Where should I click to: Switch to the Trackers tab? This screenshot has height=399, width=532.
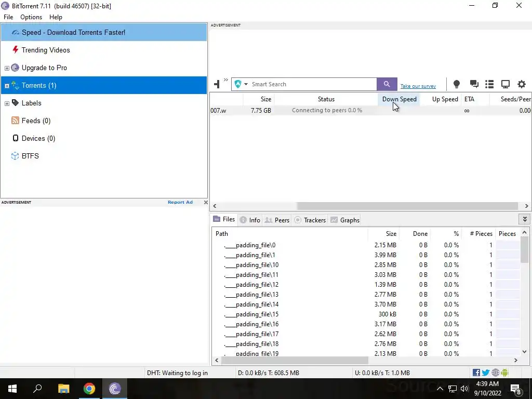[x=310, y=220]
